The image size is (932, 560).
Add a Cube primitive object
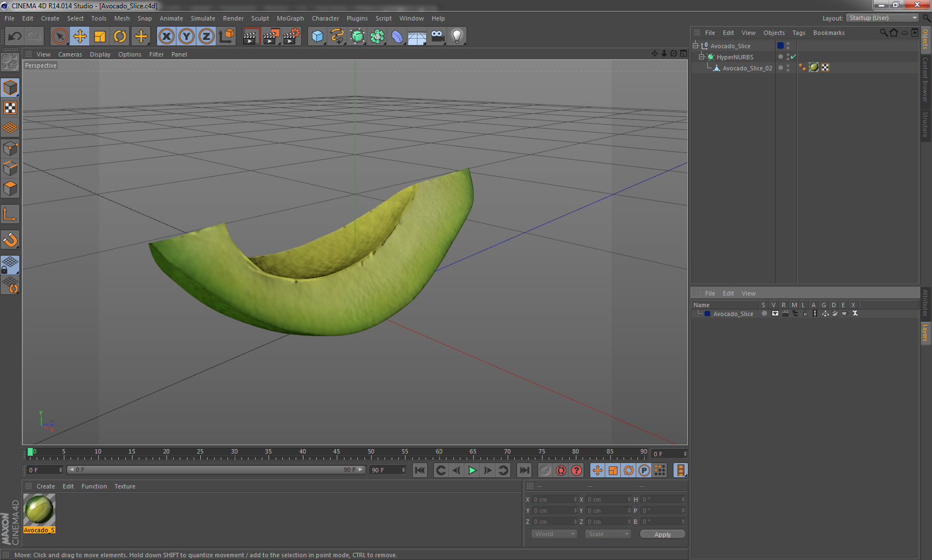tap(317, 37)
